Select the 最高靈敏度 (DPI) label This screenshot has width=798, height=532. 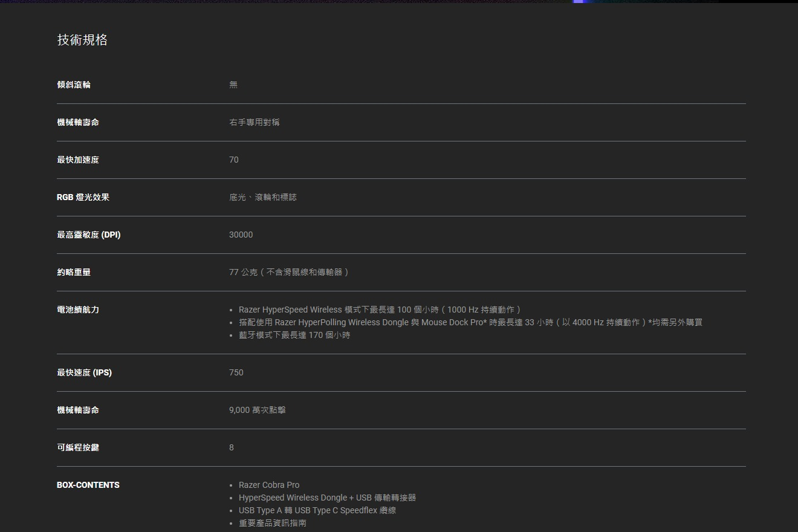(x=89, y=235)
